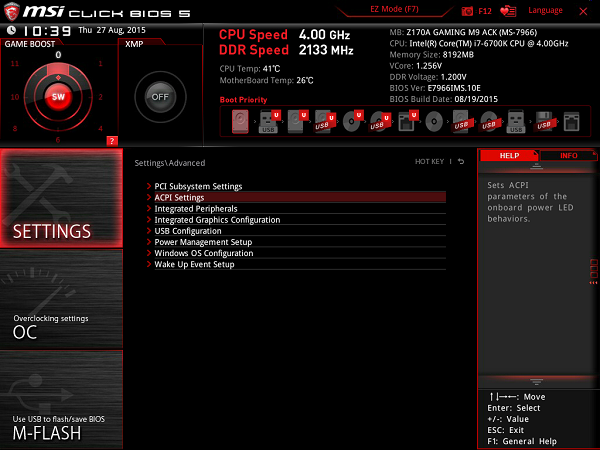Open Integrated Peripherals entry
The image size is (600, 450).
[x=300, y=208]
